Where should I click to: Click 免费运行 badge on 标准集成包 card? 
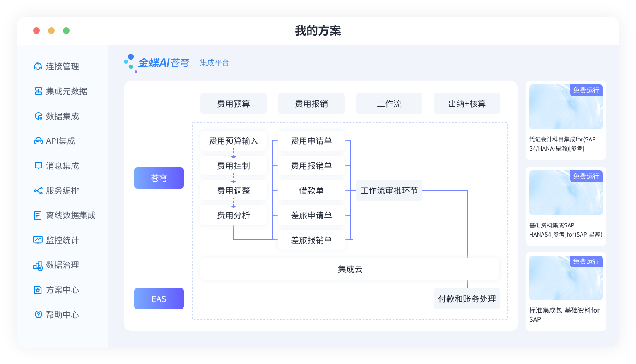(x=586, y=261)
